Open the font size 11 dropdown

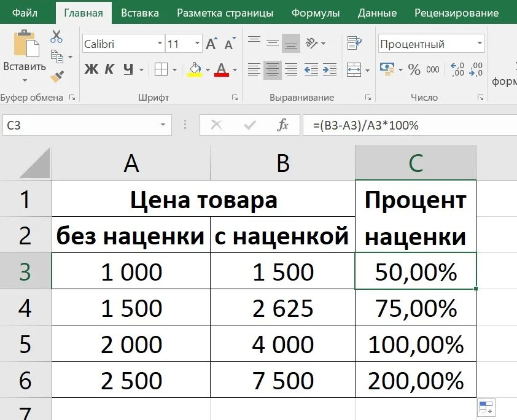click(197, 43)
